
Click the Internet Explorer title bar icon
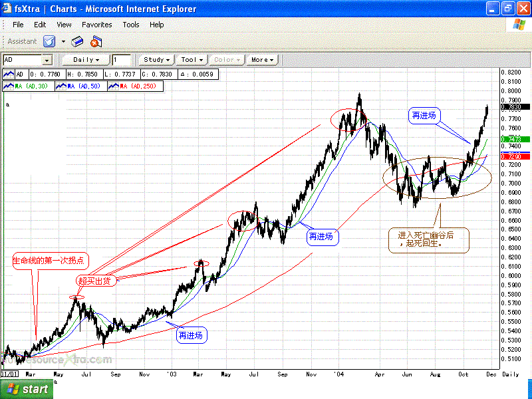(x=6, y=9)
